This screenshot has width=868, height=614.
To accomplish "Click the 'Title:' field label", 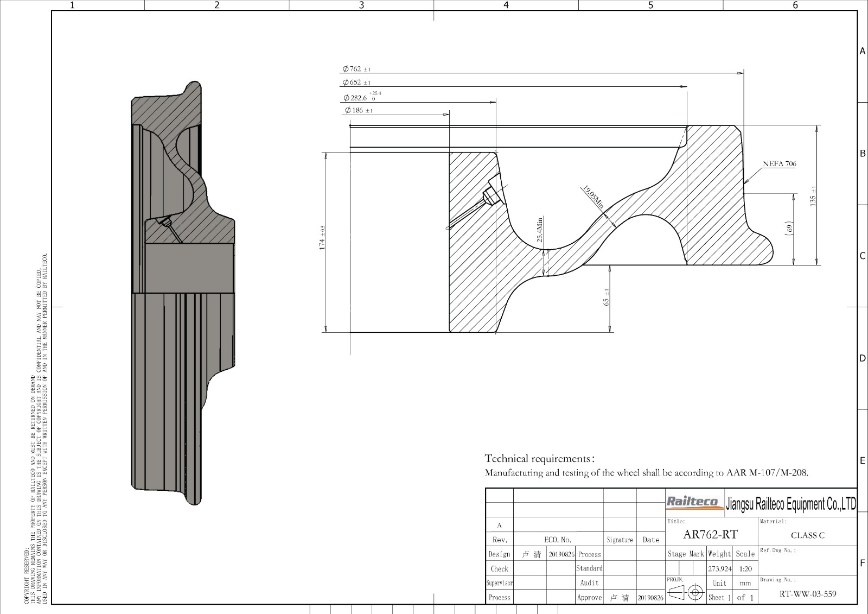I will [x=676, y=521].
